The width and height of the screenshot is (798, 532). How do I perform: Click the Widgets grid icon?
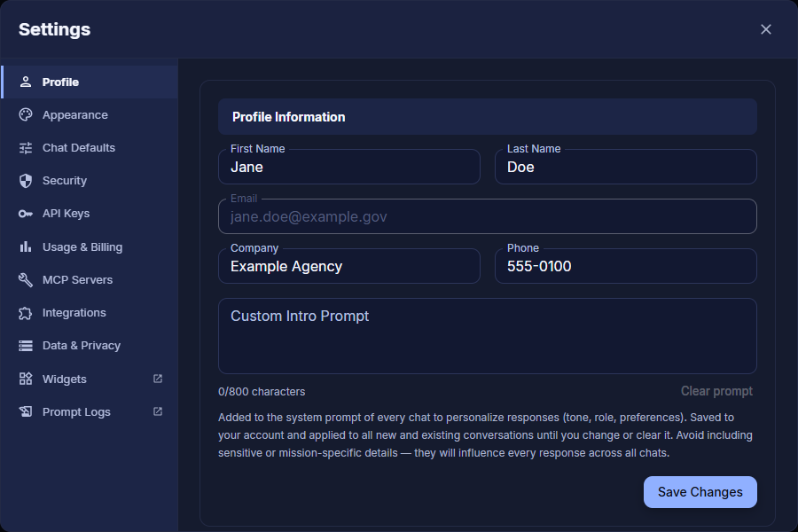coord(26,379)
